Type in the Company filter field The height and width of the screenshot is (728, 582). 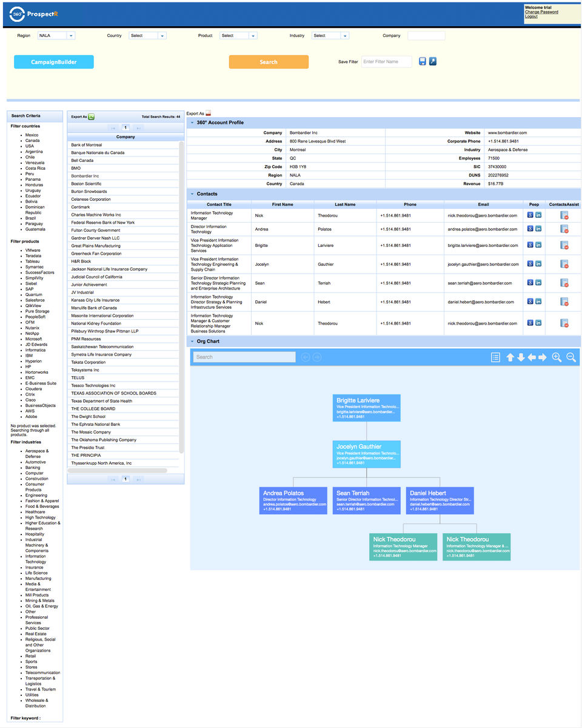pos(426,36)
